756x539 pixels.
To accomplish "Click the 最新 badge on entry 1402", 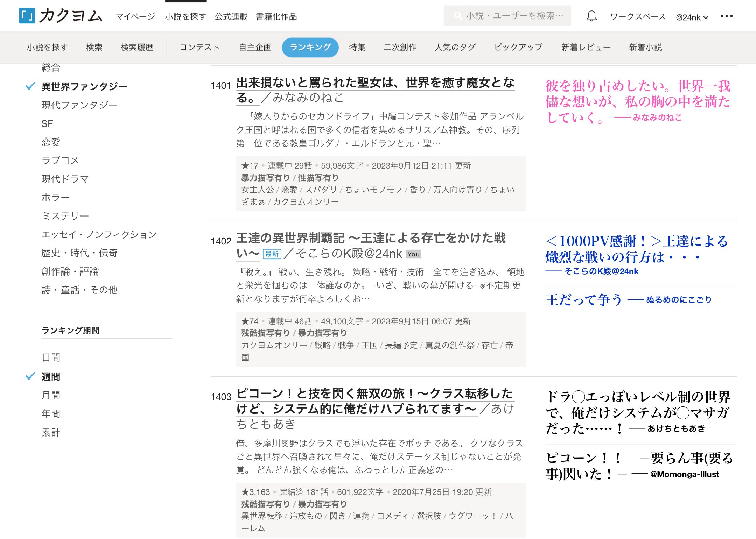I will (x=272, y=254).
